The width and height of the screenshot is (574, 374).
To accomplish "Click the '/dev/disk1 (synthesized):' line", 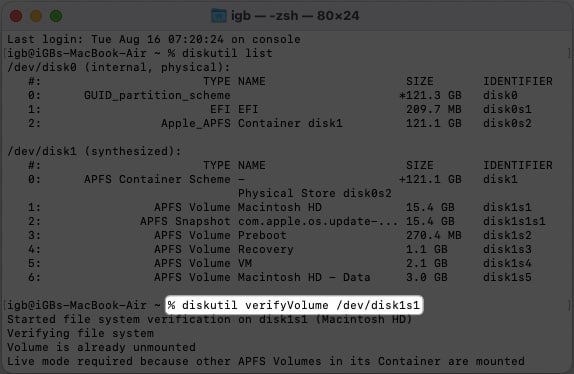I will (x=94, y=151).
